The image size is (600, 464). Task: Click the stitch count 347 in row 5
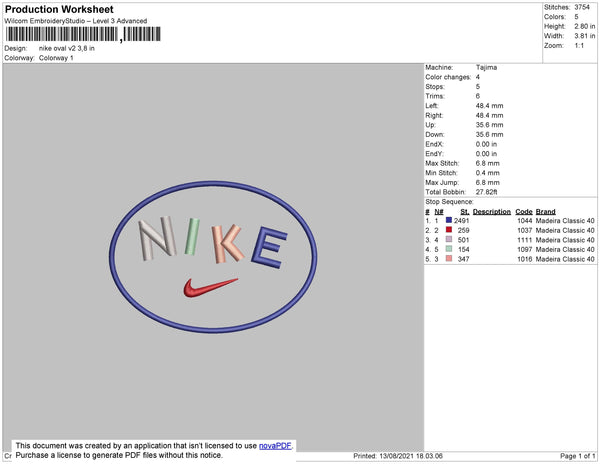[463, 259]
